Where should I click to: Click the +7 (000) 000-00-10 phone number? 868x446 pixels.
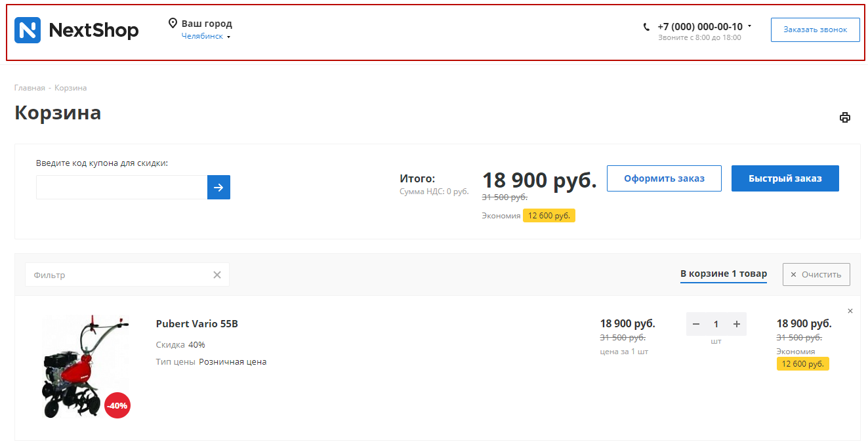pos(700,27)
